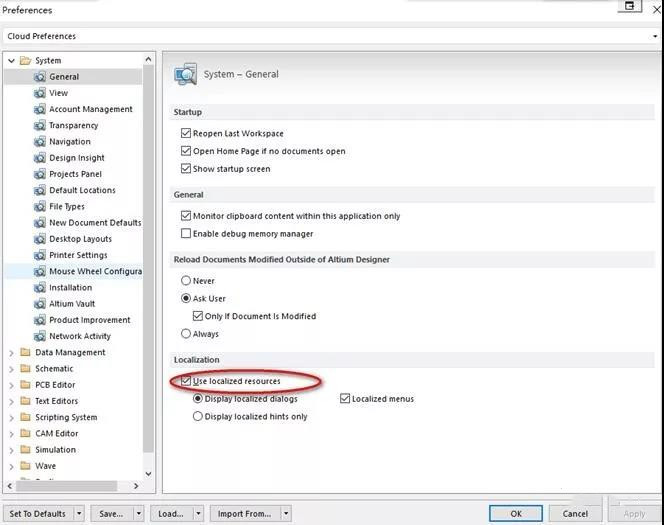Expand the Schematic tree node
This screenshot has width=664, height=525.
coord(11,369)
